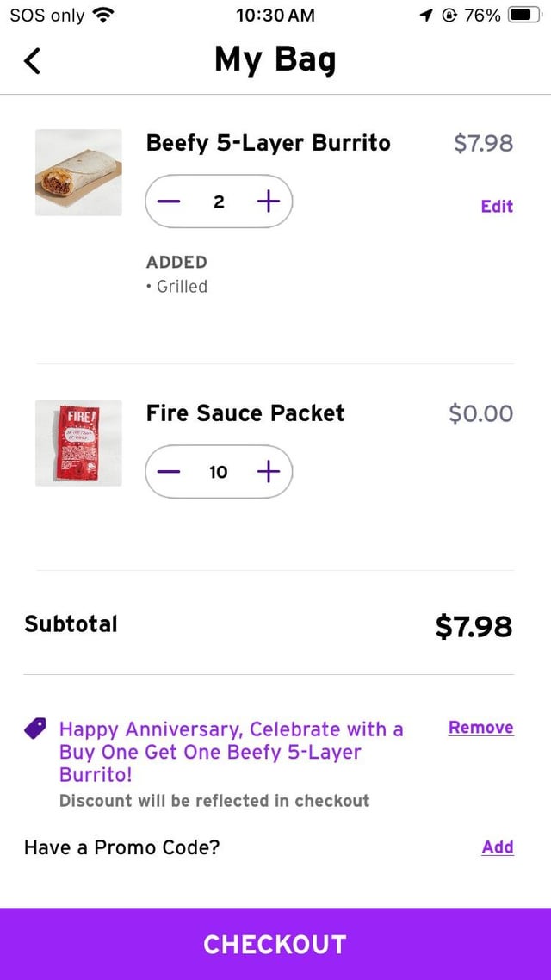551x980 pixels.
Task: Increase Fire Sauce Packet quantity
Action: point(269,471)
